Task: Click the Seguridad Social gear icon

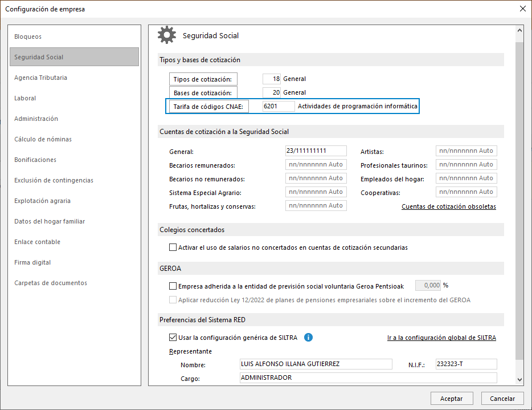Action: pyautogui.click(x=167, y=35)
